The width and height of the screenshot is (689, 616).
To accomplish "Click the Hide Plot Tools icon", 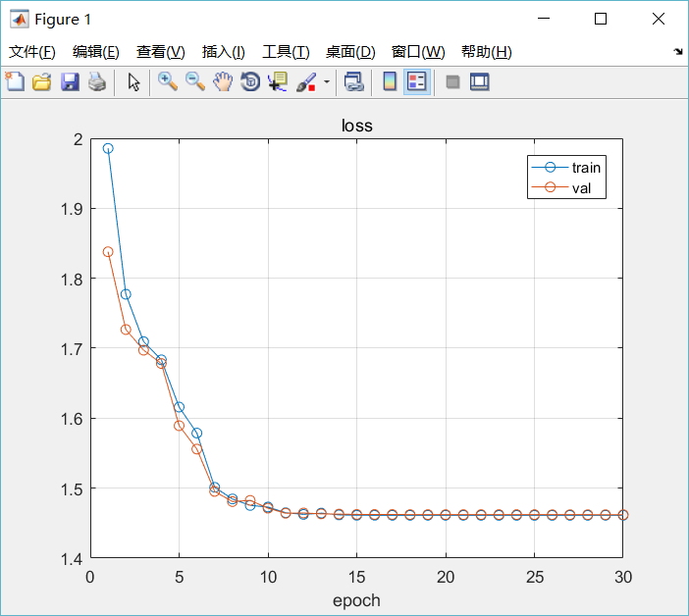I will tap(452, 81).
